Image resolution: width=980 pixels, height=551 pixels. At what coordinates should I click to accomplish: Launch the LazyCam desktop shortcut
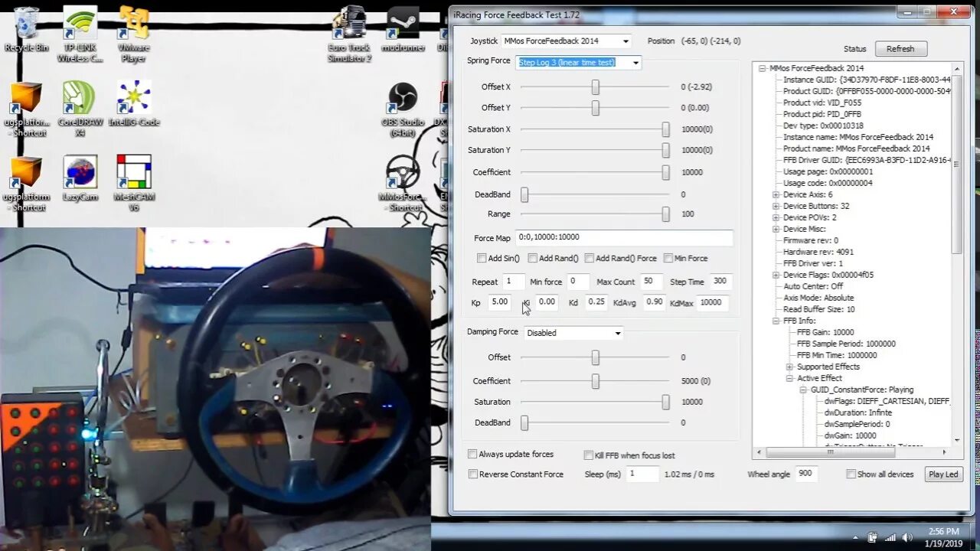[80, 178]
